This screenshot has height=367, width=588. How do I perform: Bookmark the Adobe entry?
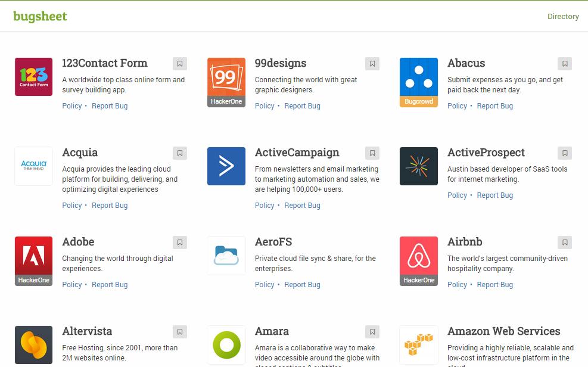tap(180, 242)
